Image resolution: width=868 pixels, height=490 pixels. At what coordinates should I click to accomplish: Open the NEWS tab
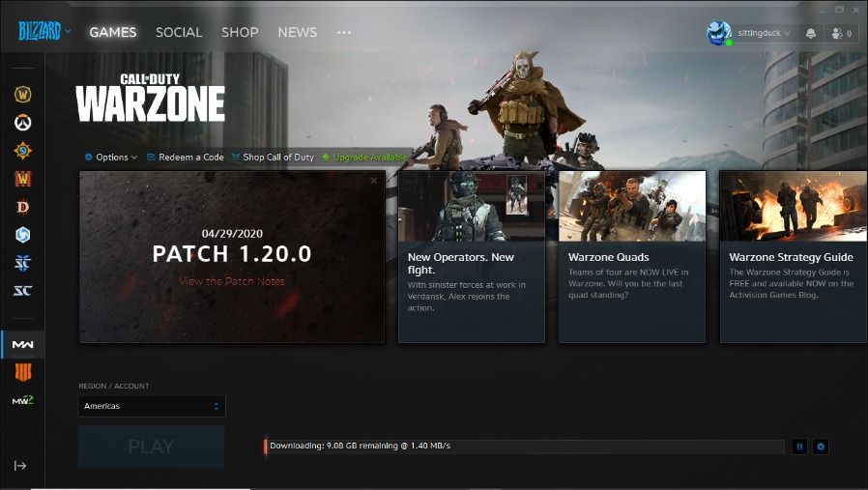298,32
